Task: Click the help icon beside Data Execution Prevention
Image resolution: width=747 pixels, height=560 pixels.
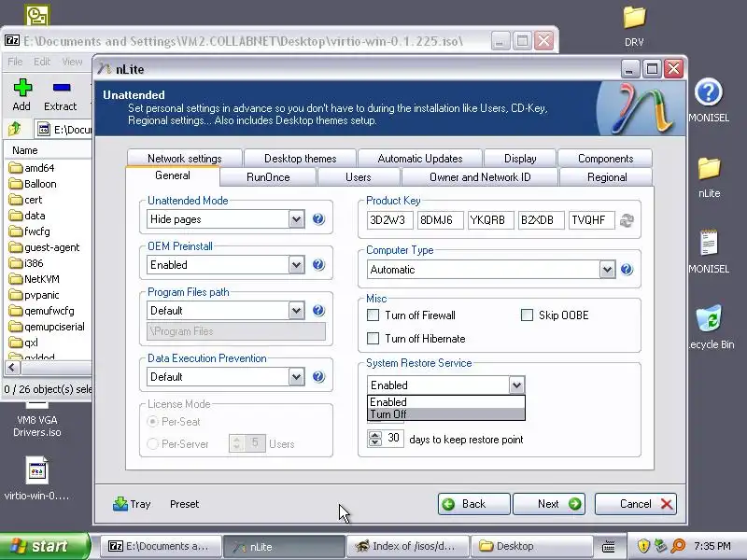Action: (x=318, y=377)
